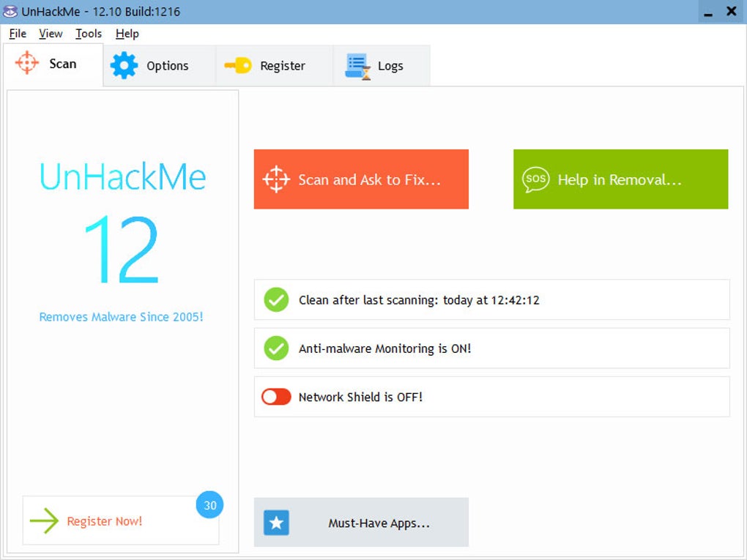Viewport: 747px width, 560px height.
Task: Toggle the Network Shield switch on
Action: tap(276, 397)
